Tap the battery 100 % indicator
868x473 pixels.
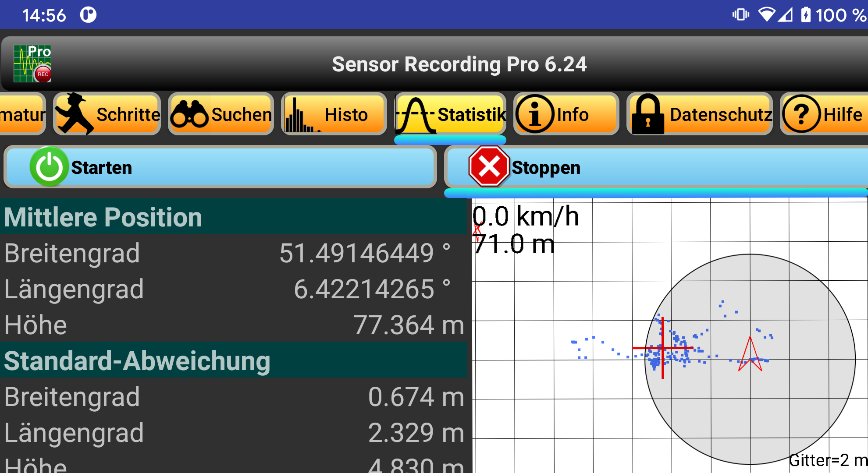[834, 15]
